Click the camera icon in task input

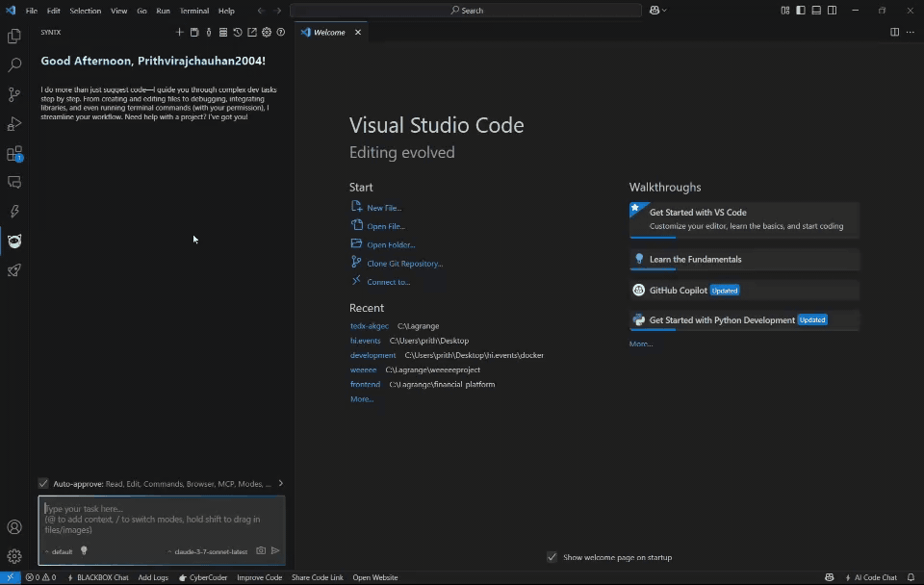tap(261, 550)
